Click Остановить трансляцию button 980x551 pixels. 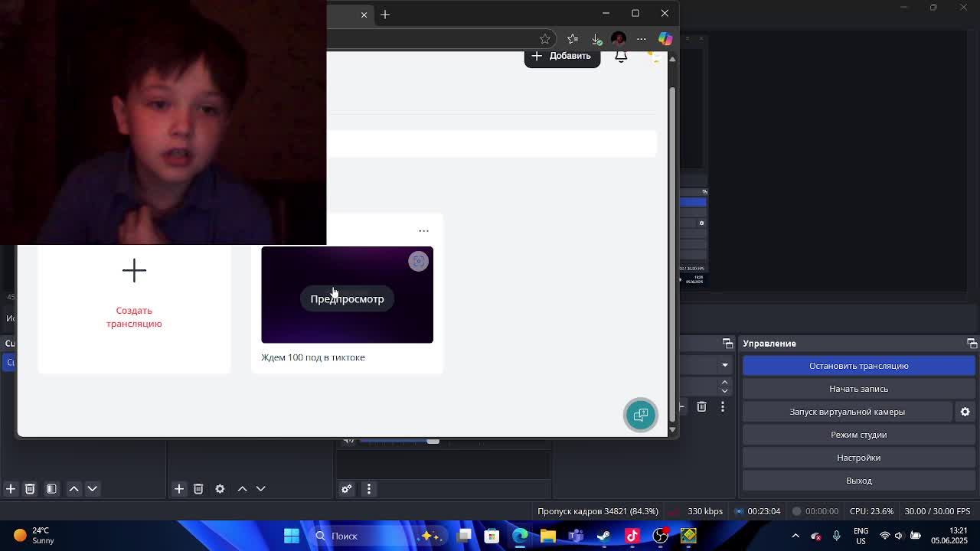coord(858,366)
